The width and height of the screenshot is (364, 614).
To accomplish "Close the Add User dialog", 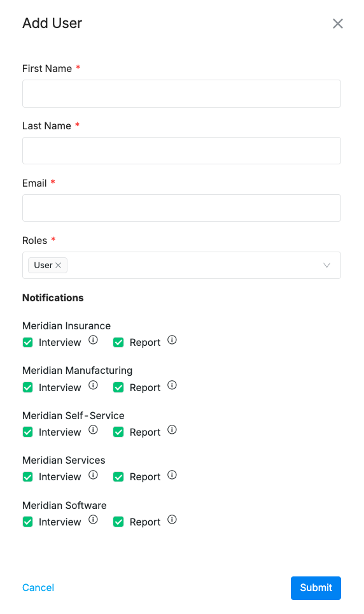I will coord(338,24).
